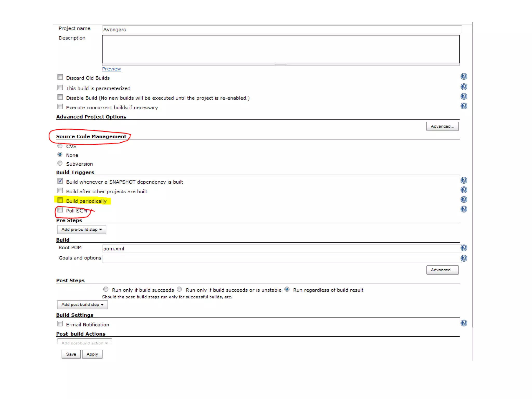Click help icon beside Disable Build
This screenshot has width=532, height=399.
(464, 96)
